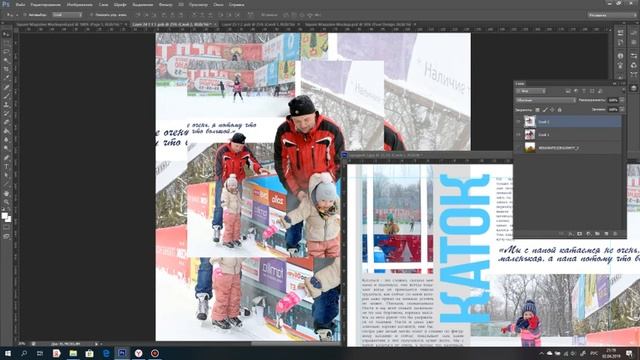This screenshot has height=360, width=640.
Task: Toggle visibility of layer Слой 1
Action: pyautogui.click(x=518, y=135)
